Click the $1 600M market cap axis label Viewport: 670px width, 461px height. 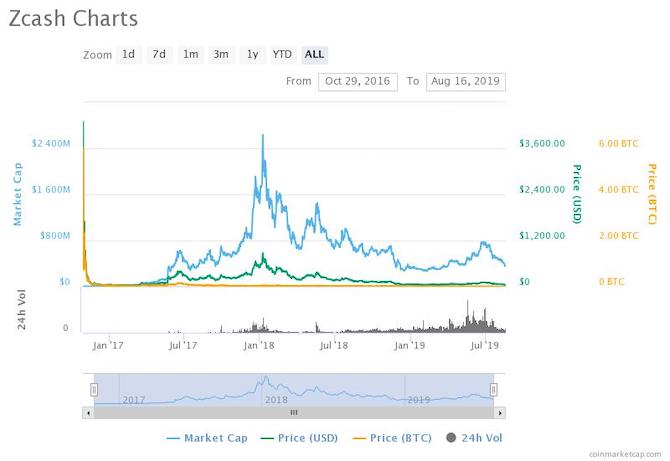click(x=51, y=190)
